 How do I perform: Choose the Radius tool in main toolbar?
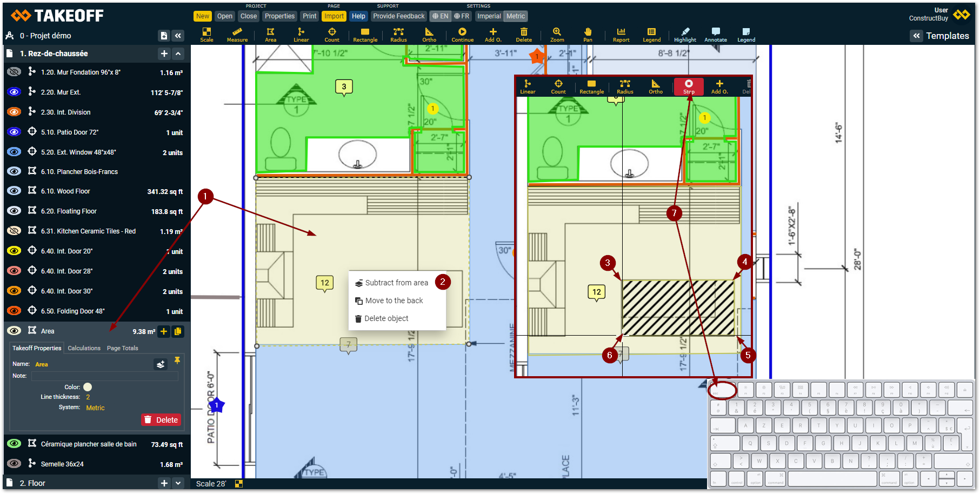pyautogui.click(x=398, y=35)
